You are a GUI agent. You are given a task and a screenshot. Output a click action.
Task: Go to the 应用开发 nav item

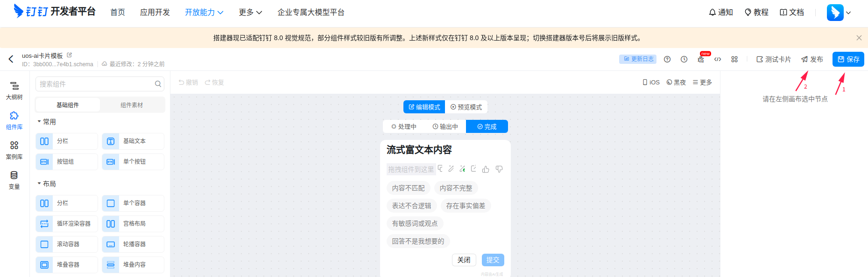pos(155,13)
